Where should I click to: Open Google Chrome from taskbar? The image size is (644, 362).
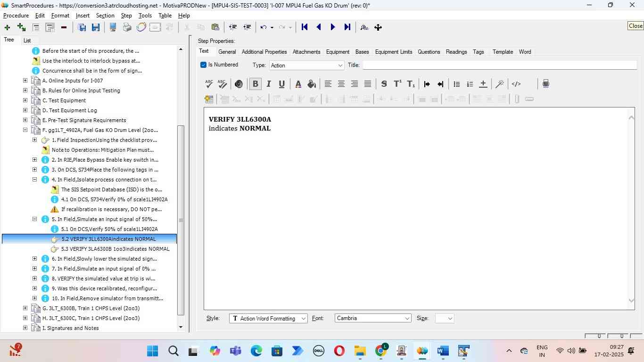point(381,351)
